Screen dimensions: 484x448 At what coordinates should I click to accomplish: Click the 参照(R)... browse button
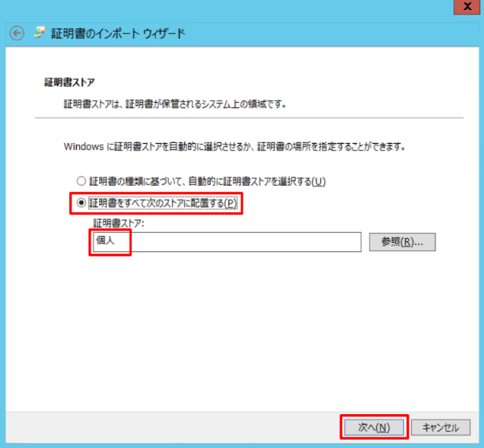[403, 242]
